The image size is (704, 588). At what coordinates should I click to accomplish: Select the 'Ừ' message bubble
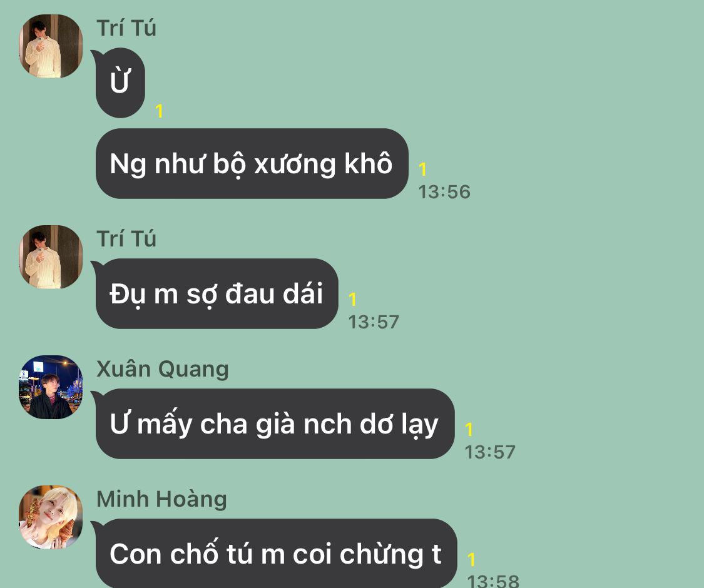coord(120,83)
